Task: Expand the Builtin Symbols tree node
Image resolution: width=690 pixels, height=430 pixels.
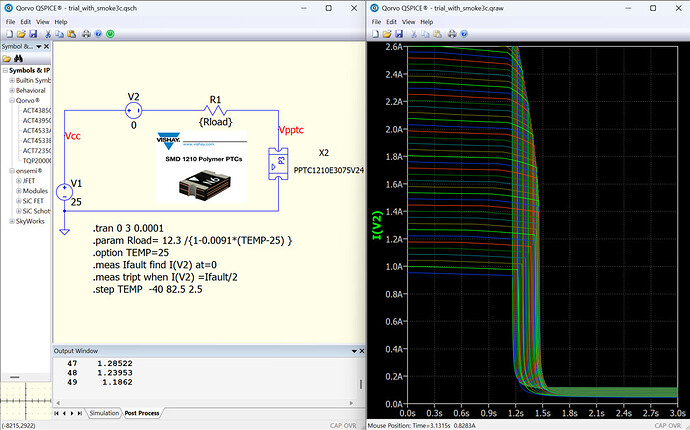Action: [x=12, y=81]
